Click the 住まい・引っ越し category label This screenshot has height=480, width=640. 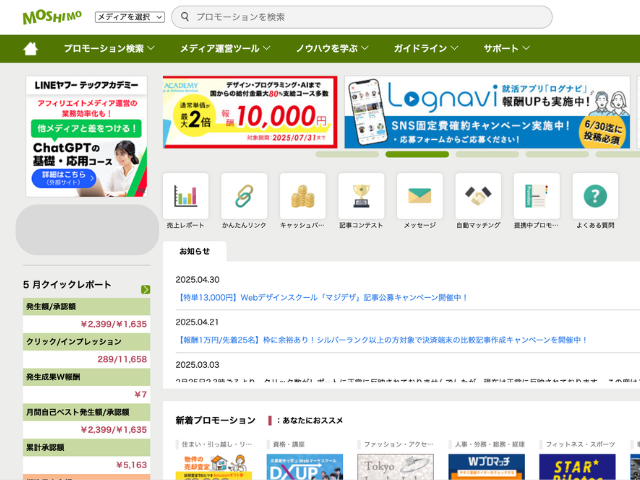point(217,444)
